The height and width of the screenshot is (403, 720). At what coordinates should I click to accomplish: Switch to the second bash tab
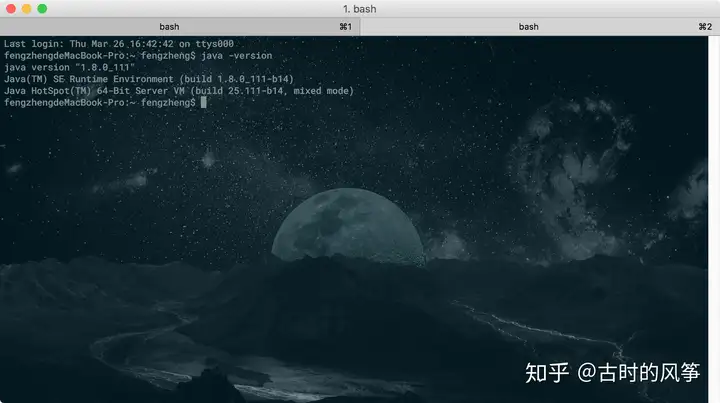(x=540, y=27)
